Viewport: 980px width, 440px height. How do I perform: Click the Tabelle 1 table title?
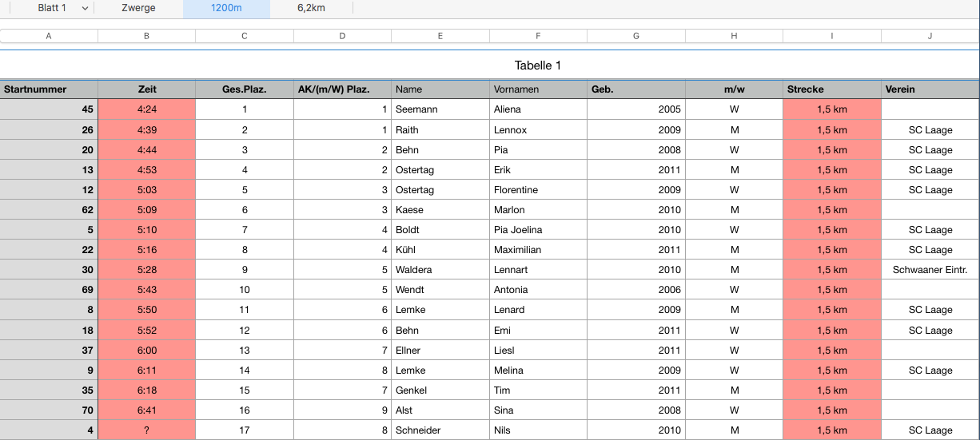point(538,65)
